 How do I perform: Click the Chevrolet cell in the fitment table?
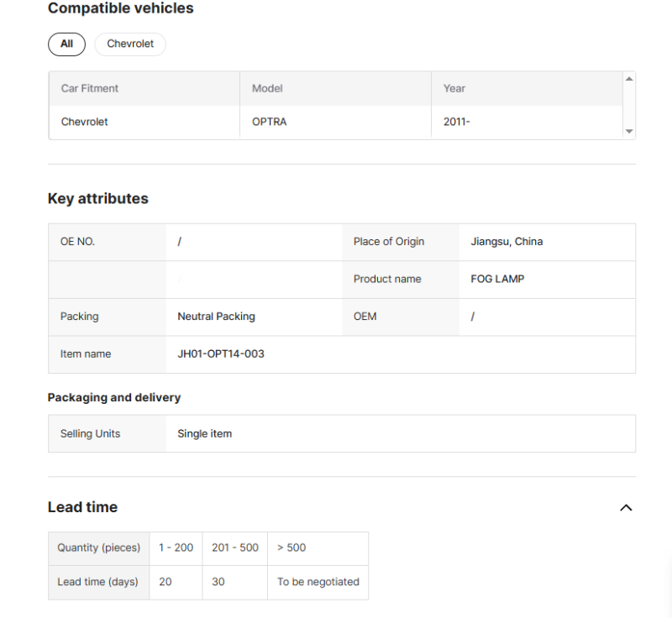point(85,122)
